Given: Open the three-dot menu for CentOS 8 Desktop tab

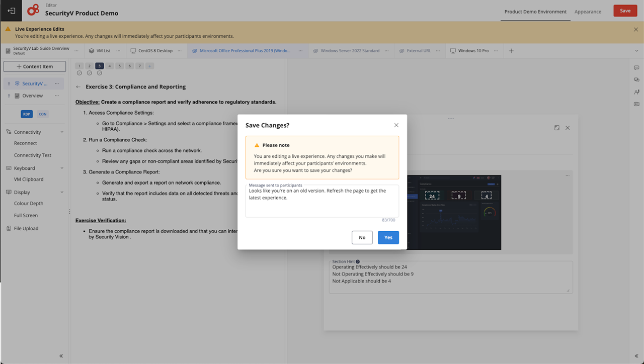Looking at the screenshot, I should point(180,51).
